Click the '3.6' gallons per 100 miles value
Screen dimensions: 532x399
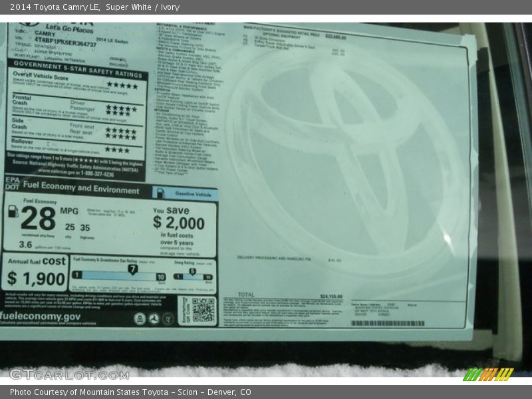point(25,244)
